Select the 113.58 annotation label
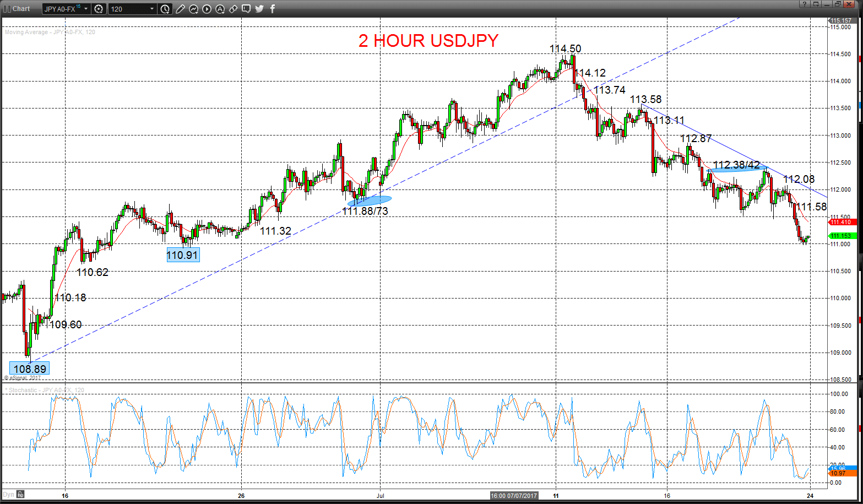Image resolution: width=863 pixels, height=504 pixels. coord(646,100)
